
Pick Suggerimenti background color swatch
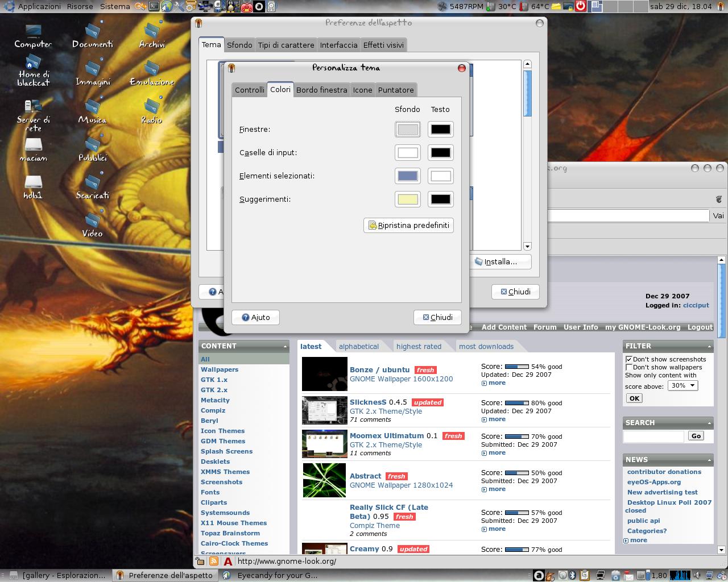pos(408,199)
